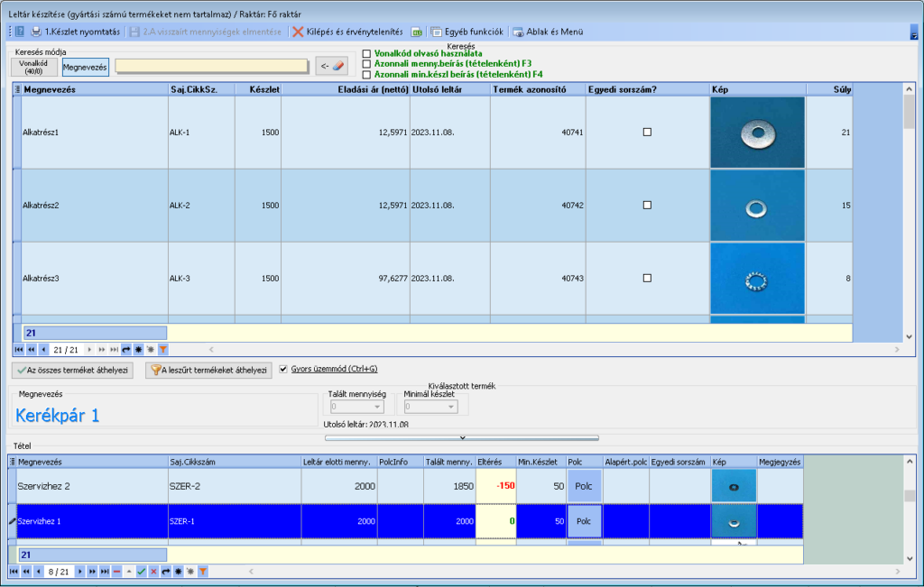Go to first record in upper grid
This screenshot has width=924, height=587.
(19, 350)
